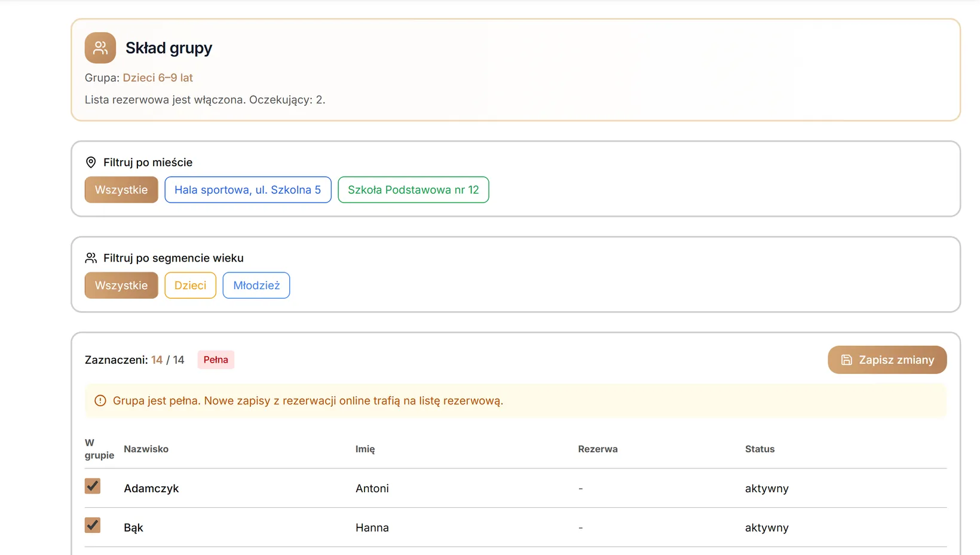Select the surname Adamczyk
The image size is (980, 555).
pyautogui.click(x=151, y=489)
